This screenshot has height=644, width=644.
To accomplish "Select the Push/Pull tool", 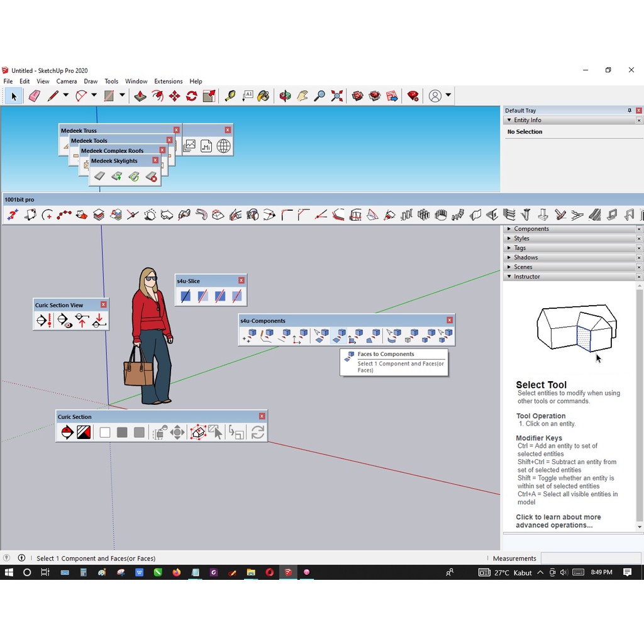I will tap(140, 96).
